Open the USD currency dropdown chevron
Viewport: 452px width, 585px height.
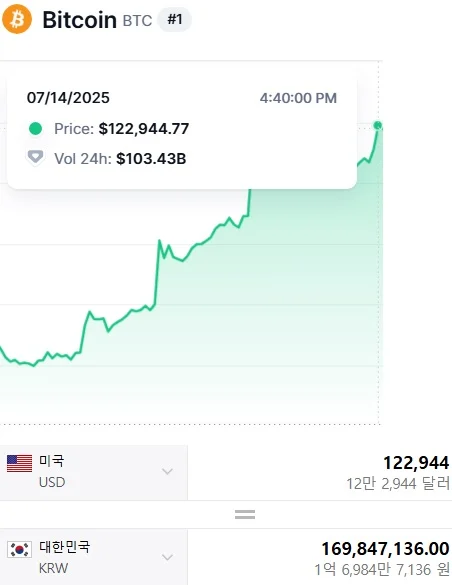click(168, 471)
